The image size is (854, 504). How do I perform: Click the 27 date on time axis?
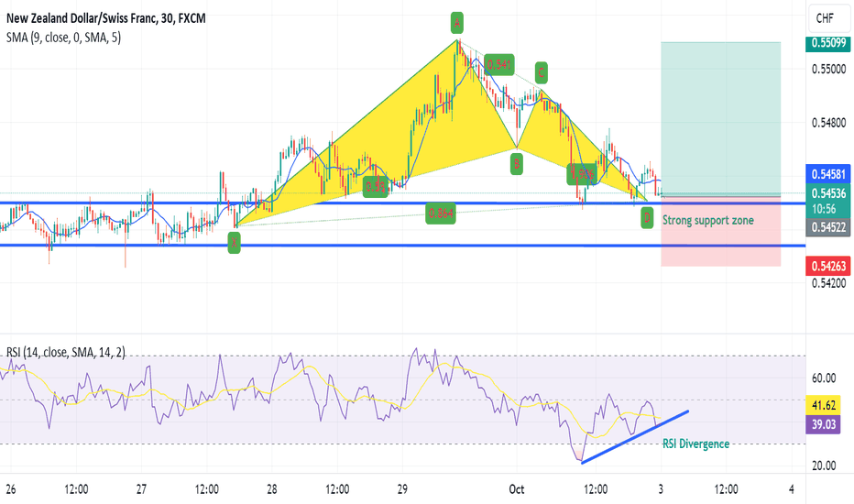141,489
